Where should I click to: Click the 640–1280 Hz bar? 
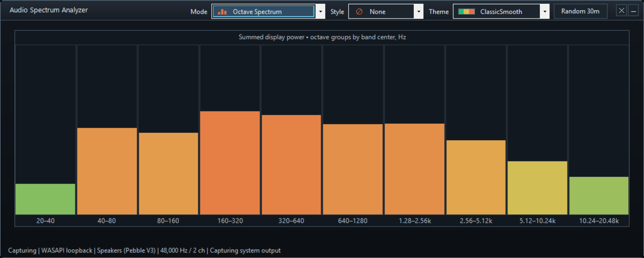tap(353, 169)
